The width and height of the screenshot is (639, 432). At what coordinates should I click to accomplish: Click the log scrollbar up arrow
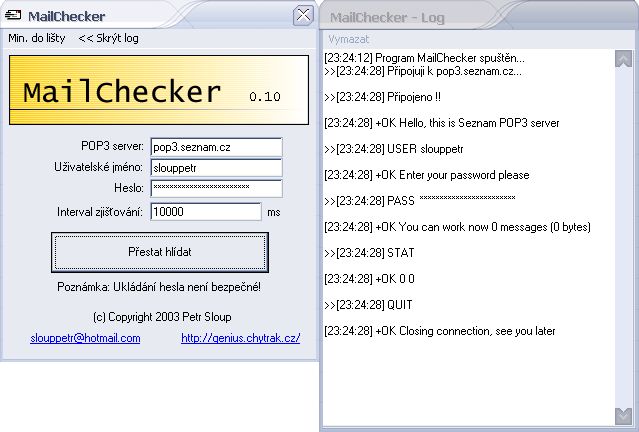623,59
